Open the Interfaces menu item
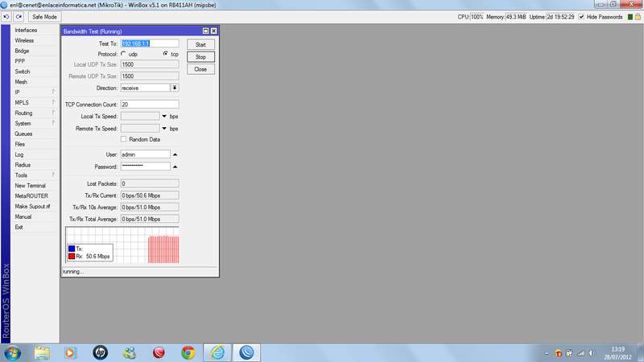Screen dimensions: 644x362 pos(26,30)
